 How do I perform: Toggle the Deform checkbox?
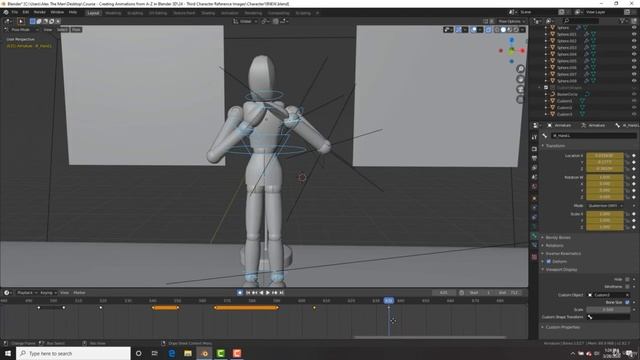(x=549, y=261)
